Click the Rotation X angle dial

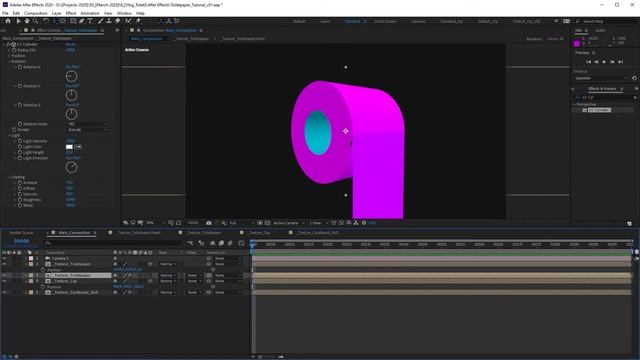(71, 76)
